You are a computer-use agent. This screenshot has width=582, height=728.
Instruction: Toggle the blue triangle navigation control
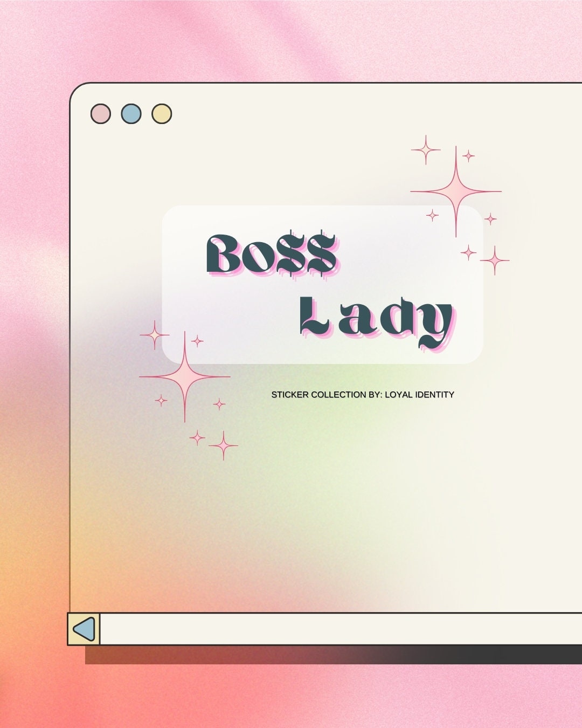(84, 629)
